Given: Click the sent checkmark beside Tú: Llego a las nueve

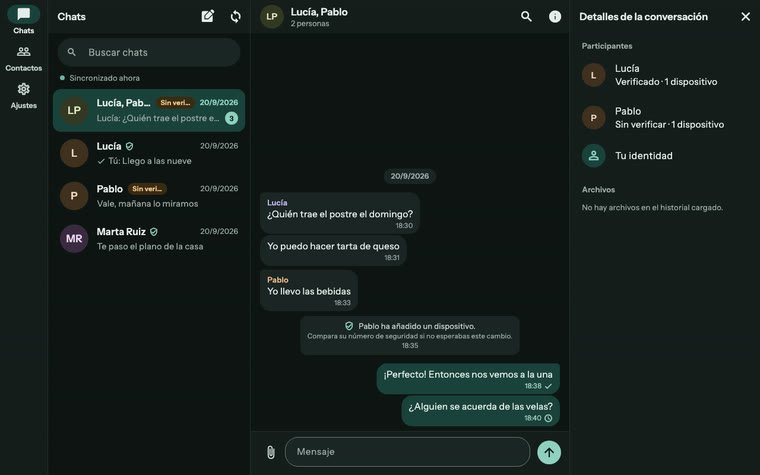Looking at the screenshot, I should [x=101, y=161].
